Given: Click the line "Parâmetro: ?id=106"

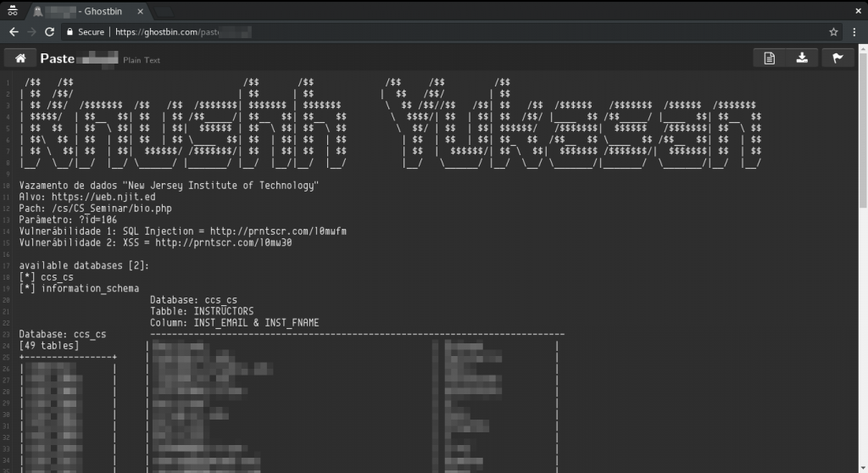Looking at the screenshot, I should click(68, 220).
